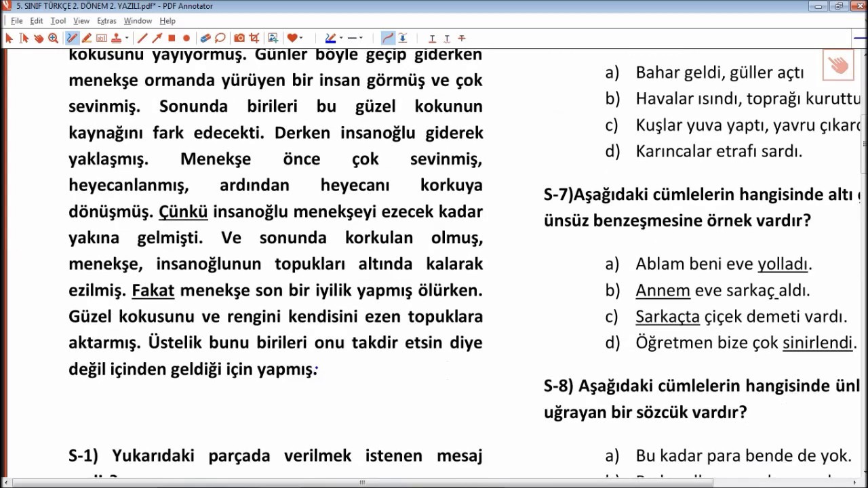Select the Ellipse shape tool
The image size is (868, 488).
click(x=186, y=39)
